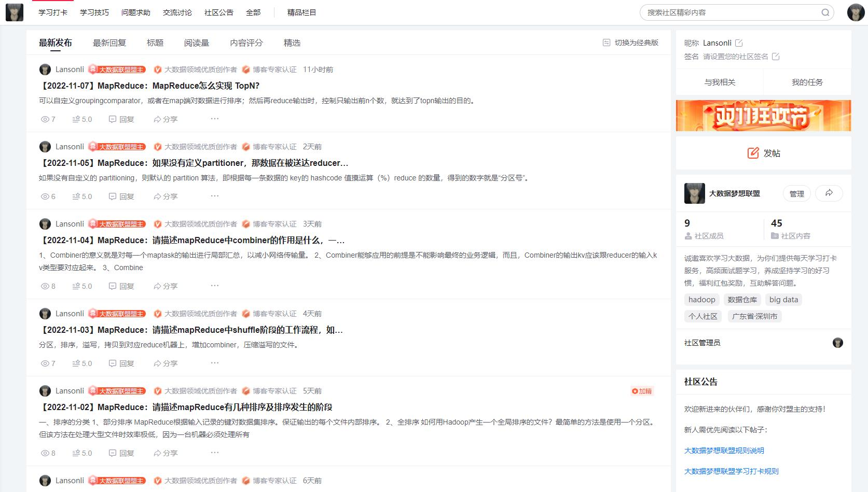Open the 学习打卡 tab
The width and height of the screenshot is (868, 492).
point(53,12)
